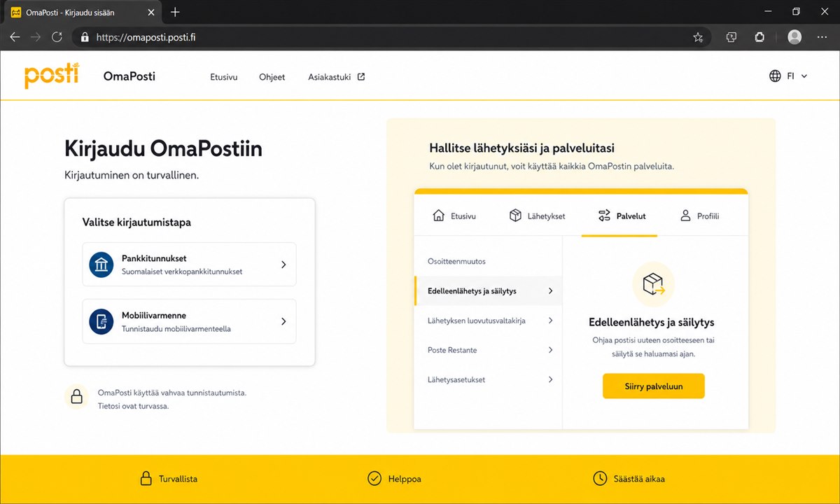
Task: Open browser collections icon
Action: [731, 37]
